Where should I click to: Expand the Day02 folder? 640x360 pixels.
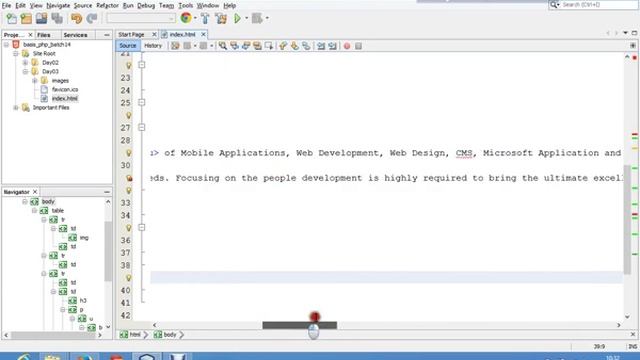(x=25, y=63)
